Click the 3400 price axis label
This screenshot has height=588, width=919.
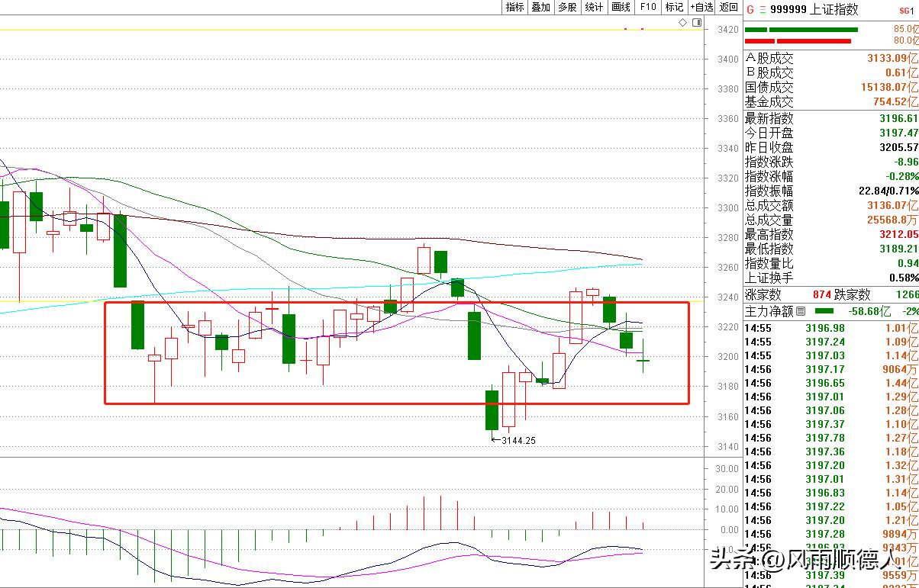click(x=728, y=59)
